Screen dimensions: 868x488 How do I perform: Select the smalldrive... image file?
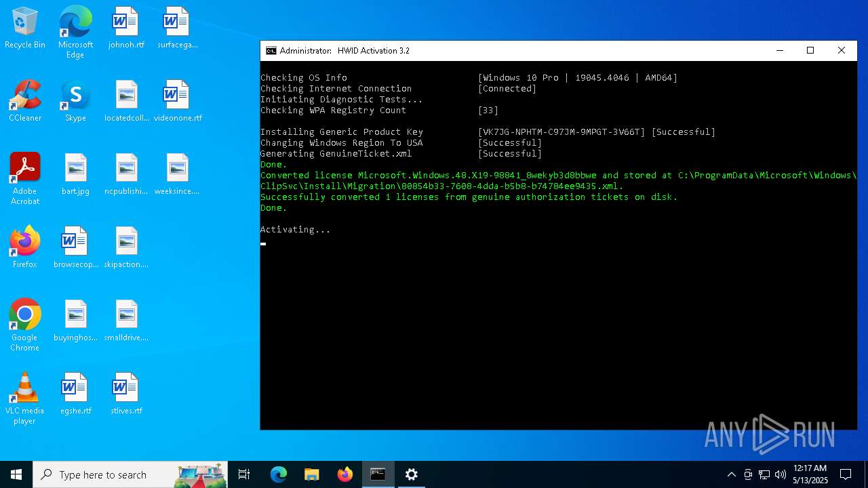tap(126, 321)
